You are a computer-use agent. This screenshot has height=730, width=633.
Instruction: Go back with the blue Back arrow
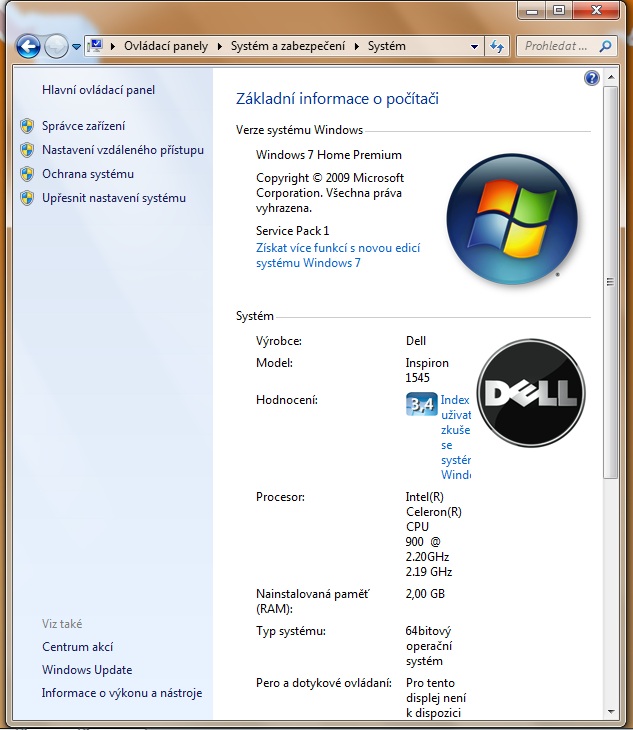[28, 47]
